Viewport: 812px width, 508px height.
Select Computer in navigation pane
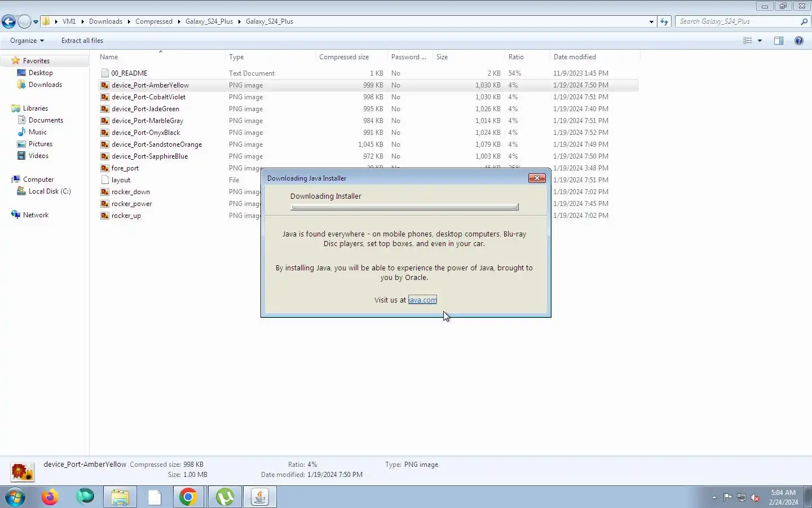coord(38,179)
